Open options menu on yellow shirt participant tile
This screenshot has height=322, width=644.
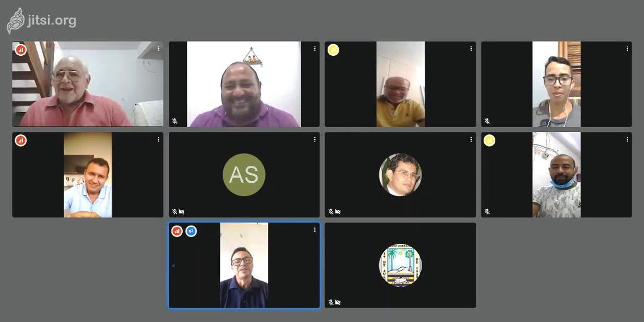(x=471, y=49)
